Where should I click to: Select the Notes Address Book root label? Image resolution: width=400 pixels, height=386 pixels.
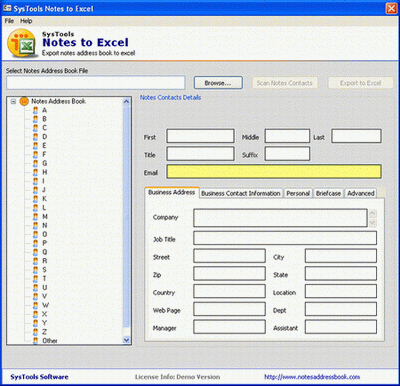[58, 101]
